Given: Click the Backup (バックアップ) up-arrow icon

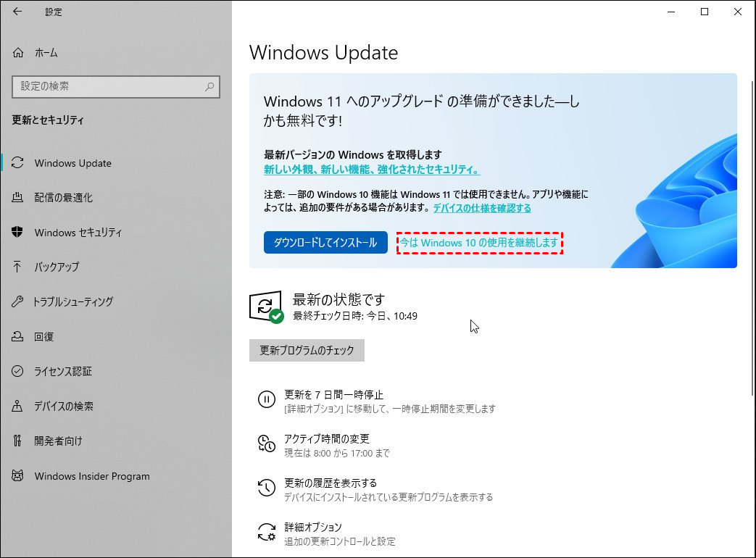Looking at the screenshot, I should 17,267.
